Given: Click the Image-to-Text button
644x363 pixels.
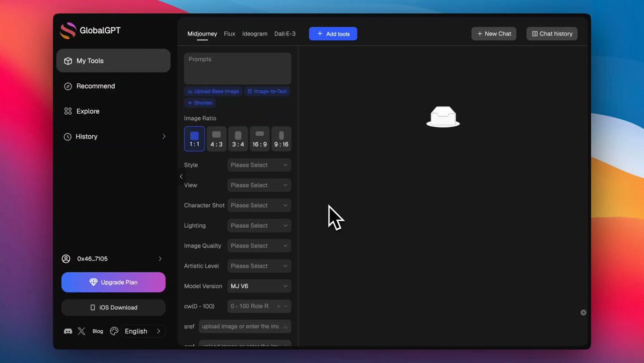Looking at the screenshot, I should 267,91.
